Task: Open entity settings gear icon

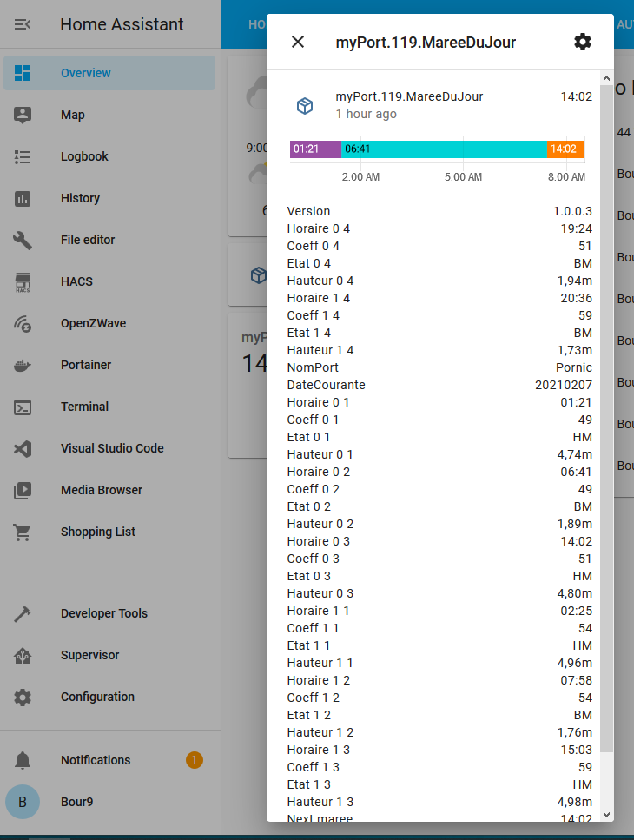Action: point(583,42)
